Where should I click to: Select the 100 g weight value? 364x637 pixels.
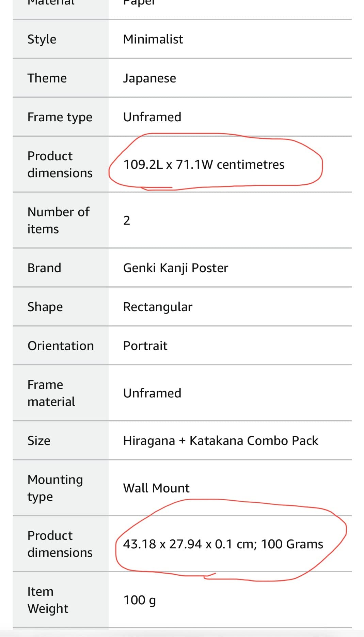click(x=139, y=600)
